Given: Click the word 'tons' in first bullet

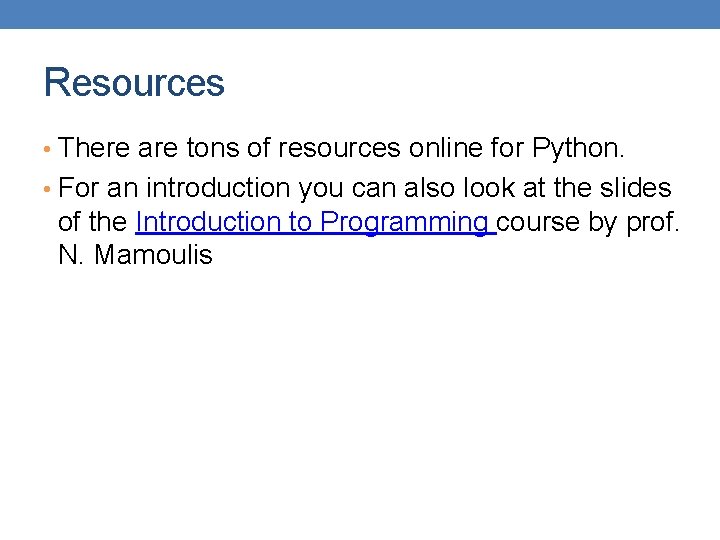Looking at the screenshot, I should [x=214, y=150].
